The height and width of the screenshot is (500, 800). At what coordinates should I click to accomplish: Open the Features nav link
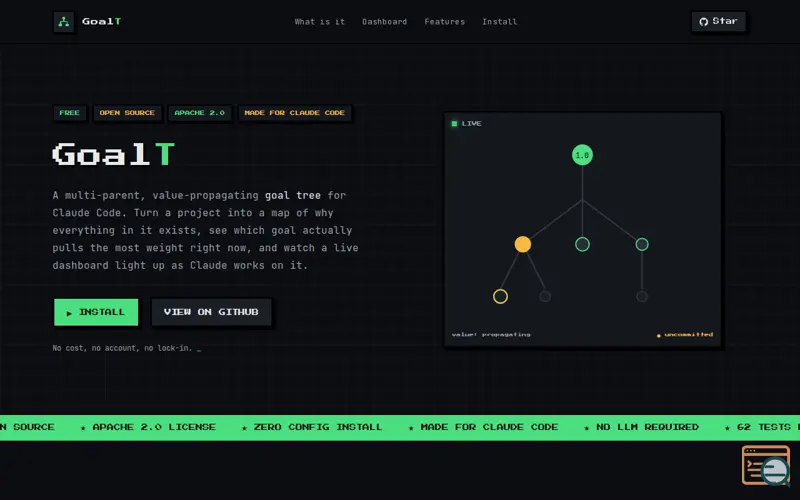[444, 22]
